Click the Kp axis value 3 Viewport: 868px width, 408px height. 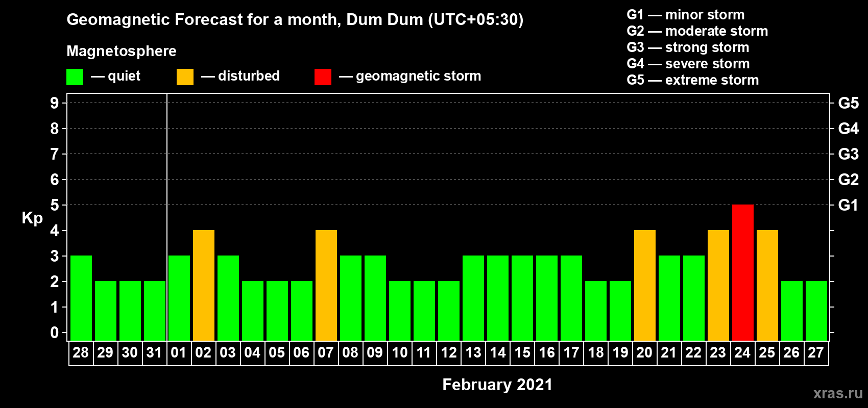pos(55,256)
